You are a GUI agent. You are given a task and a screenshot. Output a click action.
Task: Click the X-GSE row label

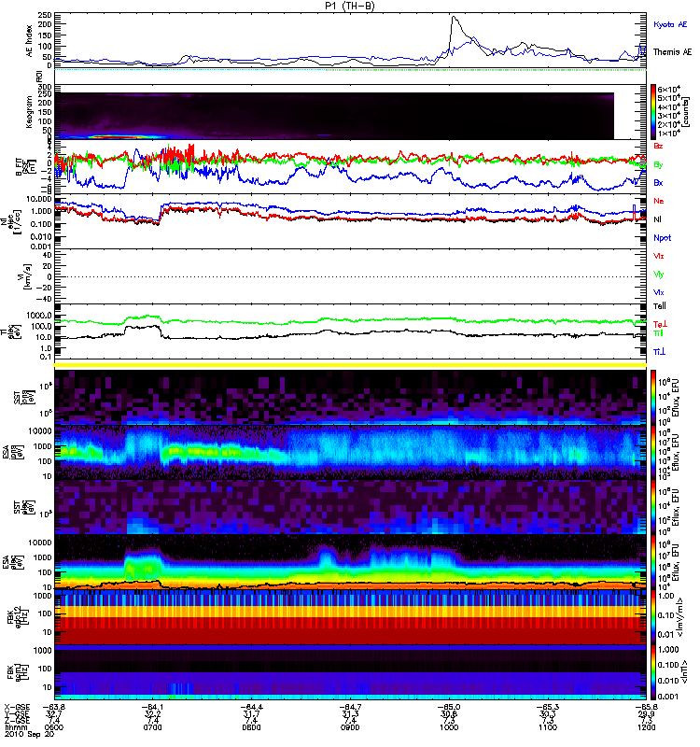click(18, 707)
